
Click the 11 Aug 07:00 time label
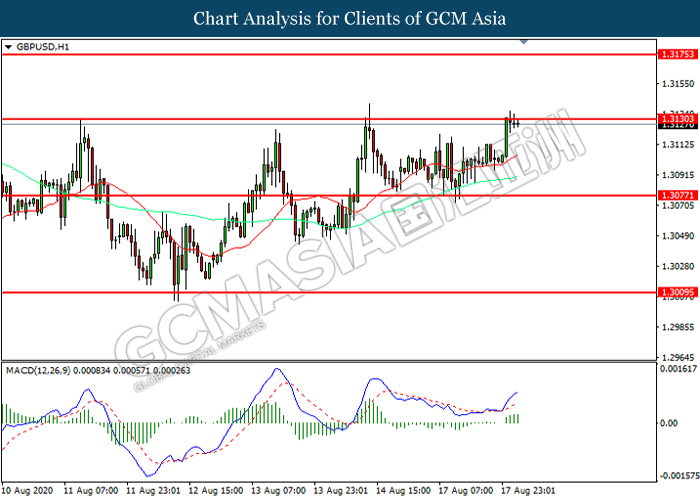tap(91, 491)
